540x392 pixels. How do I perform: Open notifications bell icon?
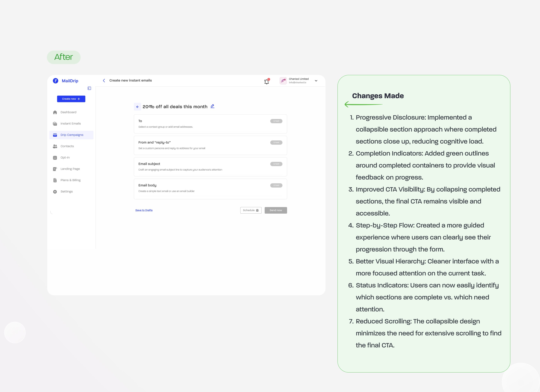(266, 82)
